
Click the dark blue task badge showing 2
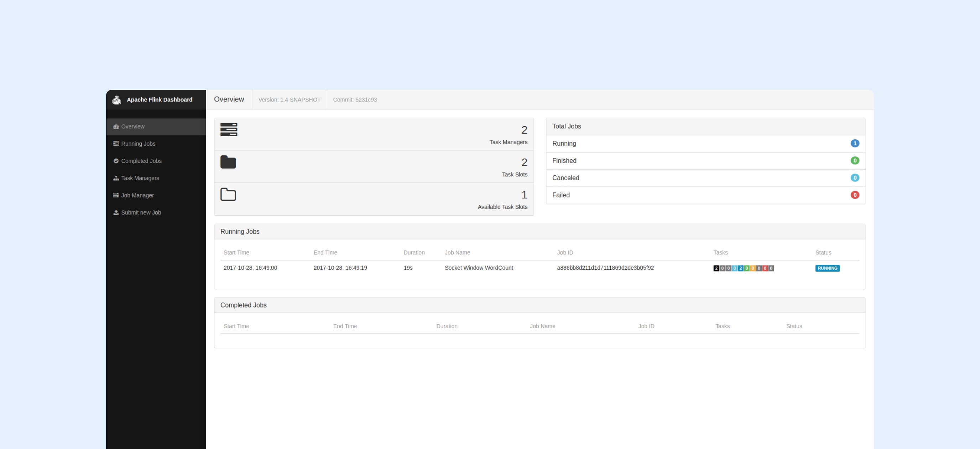[x=741, y=268]
